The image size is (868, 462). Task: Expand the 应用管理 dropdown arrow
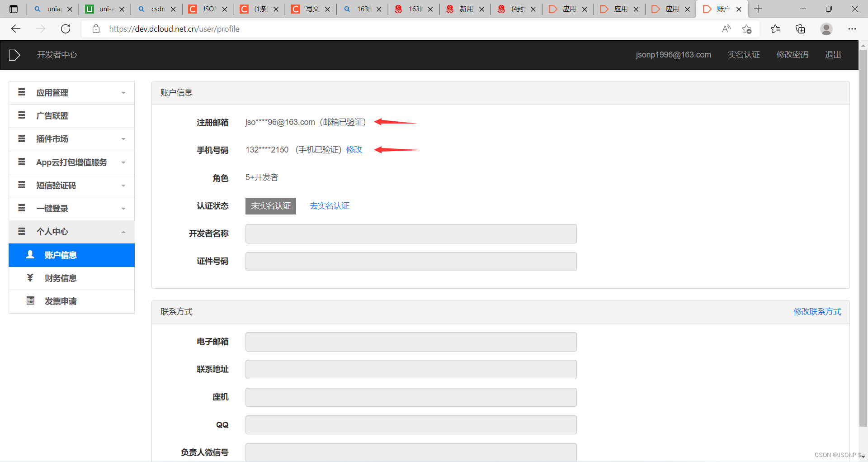123,93
